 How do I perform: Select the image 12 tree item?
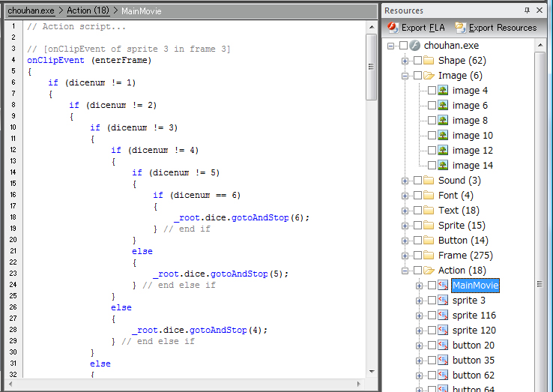click(x=473, y=151)
